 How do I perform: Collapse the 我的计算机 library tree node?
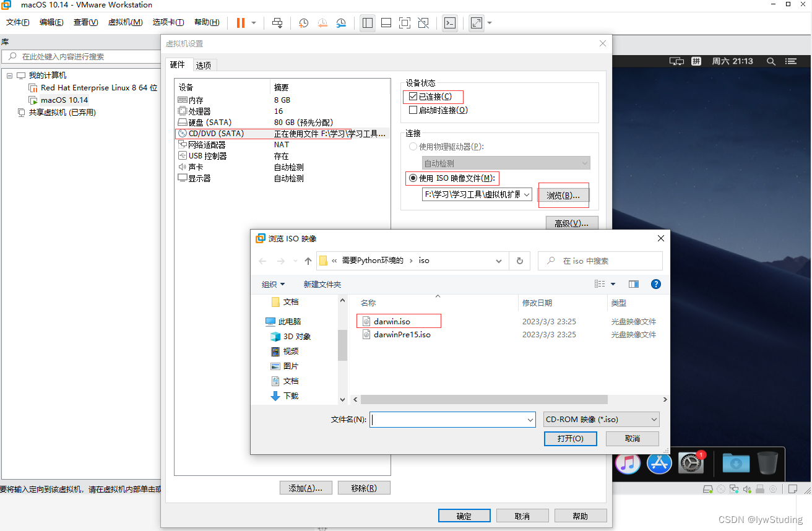pyautogui.click(x=10, y=76)
